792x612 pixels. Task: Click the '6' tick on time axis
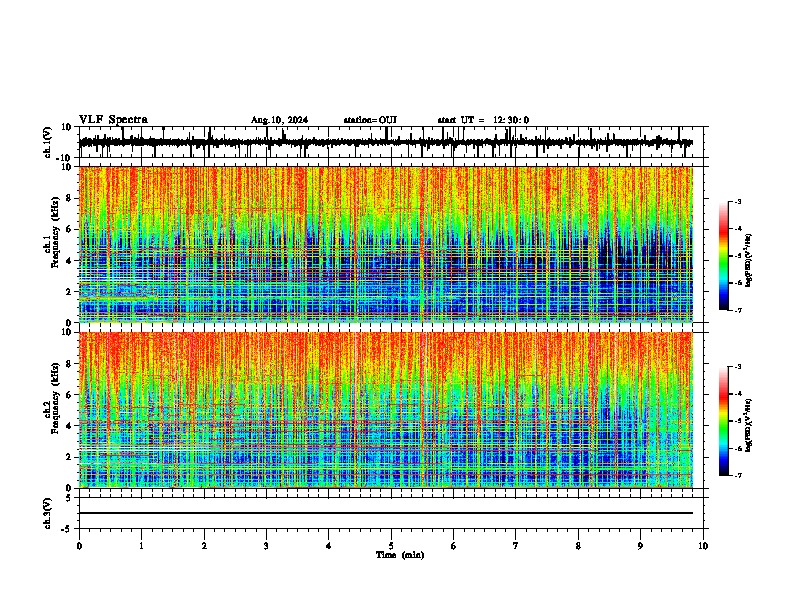(454, 546)
